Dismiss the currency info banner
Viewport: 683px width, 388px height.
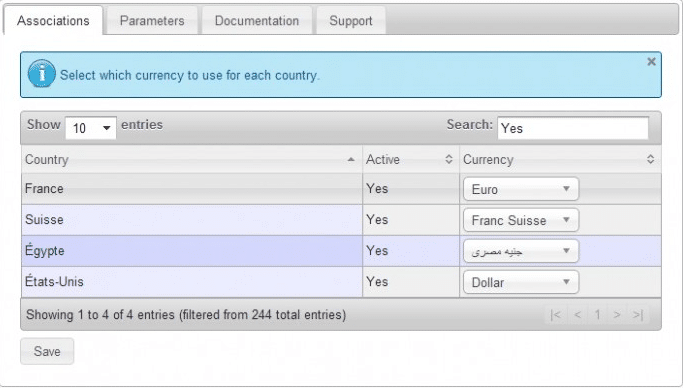[x=651, y=62]
